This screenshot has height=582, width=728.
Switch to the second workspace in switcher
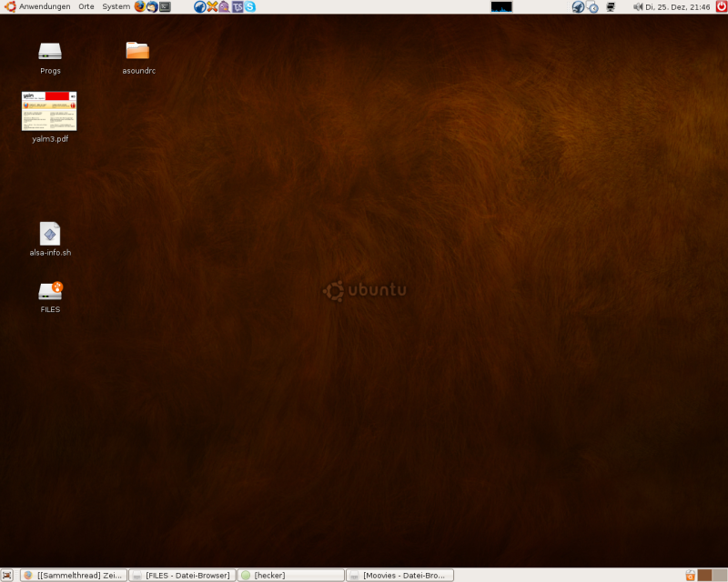click(x=720, y=575)
